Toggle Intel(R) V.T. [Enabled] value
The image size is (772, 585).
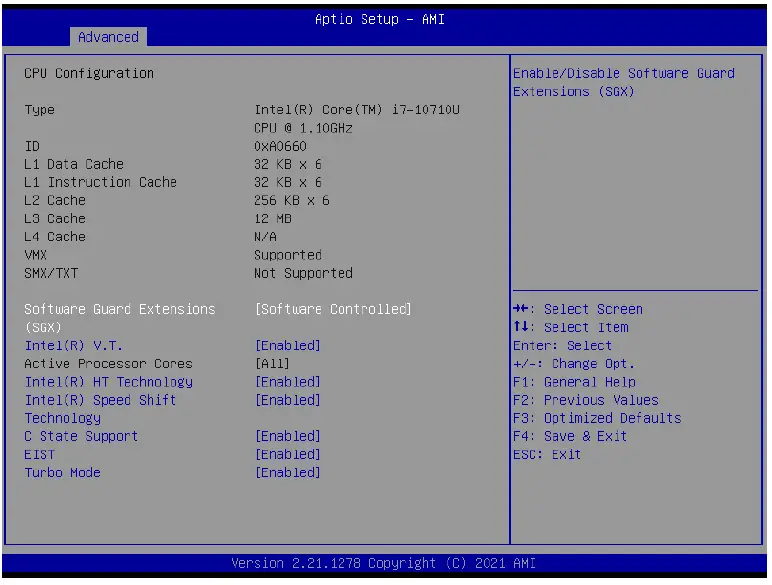point(288,346)
